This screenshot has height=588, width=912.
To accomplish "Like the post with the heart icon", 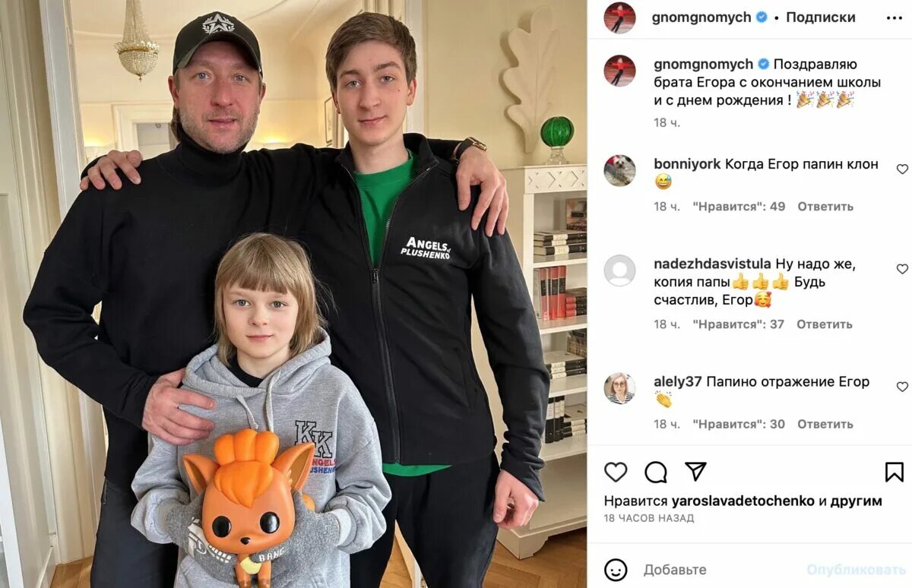I will click(616, 472).
